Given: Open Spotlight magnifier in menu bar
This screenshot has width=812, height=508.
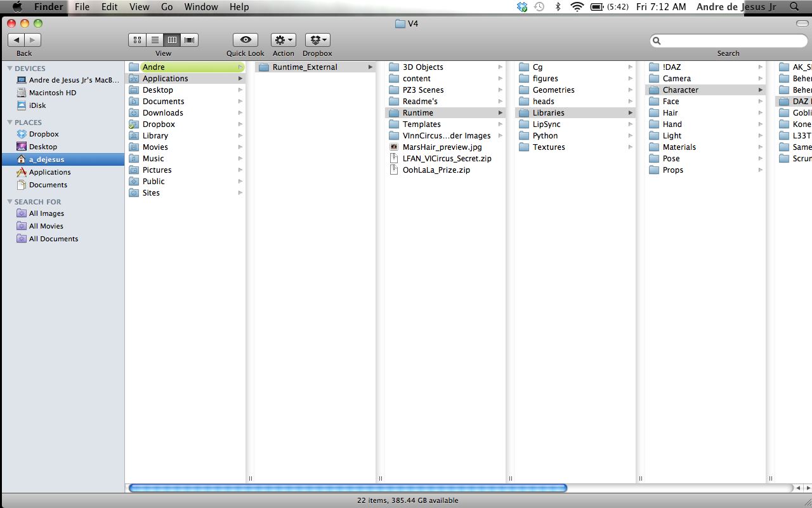Looking at the screenshot, I should (794, 7).
